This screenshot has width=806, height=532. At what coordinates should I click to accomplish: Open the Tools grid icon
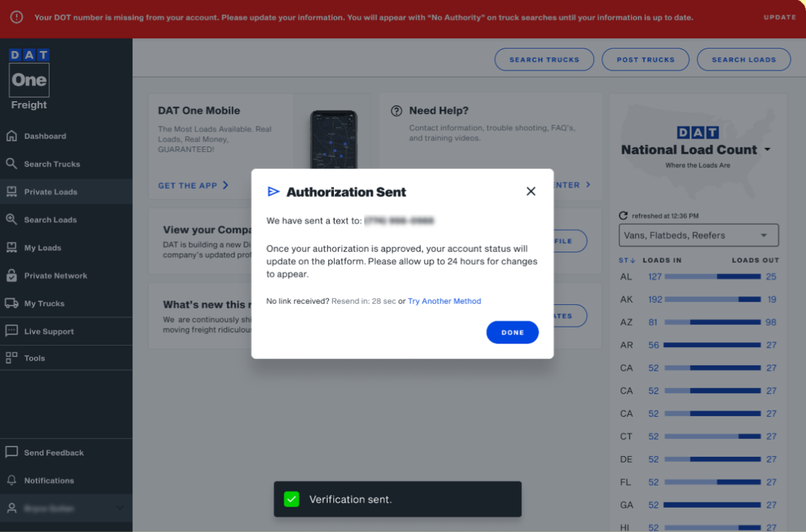[x=12, y=357]
